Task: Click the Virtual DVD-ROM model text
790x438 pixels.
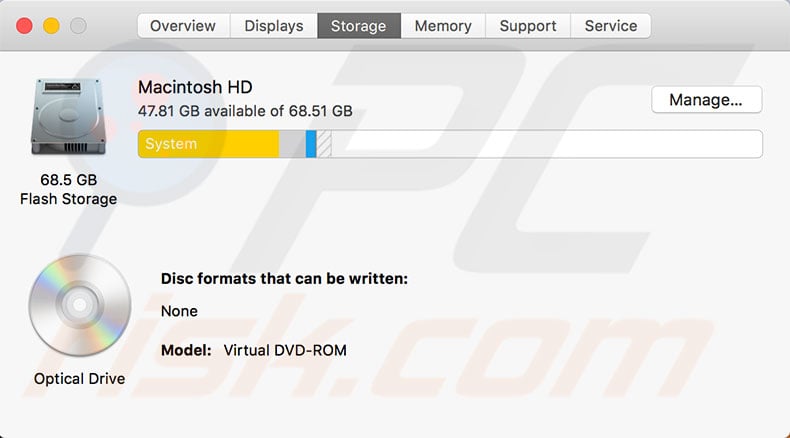Action: point(285,350)
